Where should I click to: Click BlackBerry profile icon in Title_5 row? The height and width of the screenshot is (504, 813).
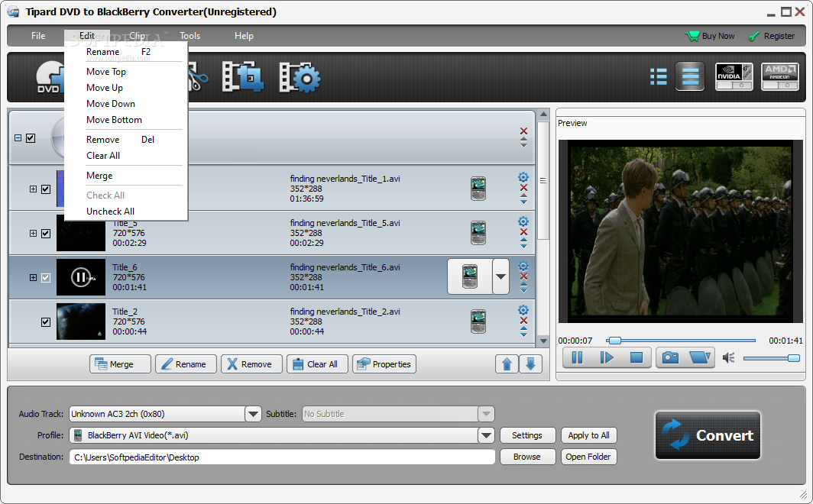click(x=478, y=233)
